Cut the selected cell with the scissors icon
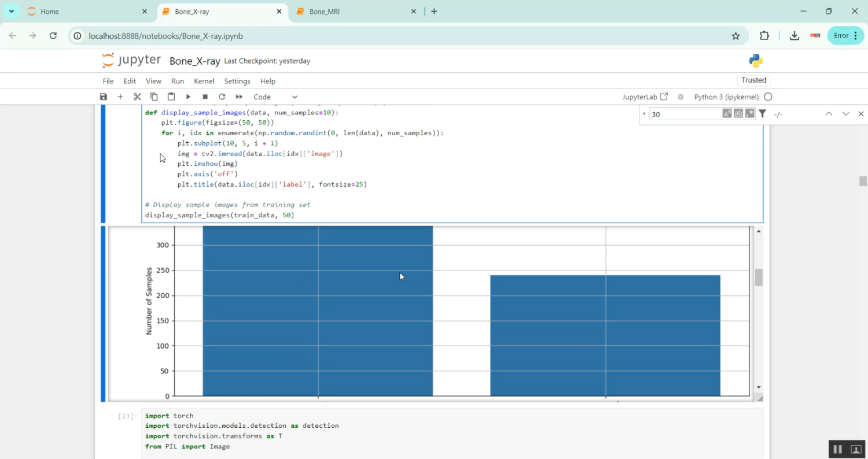The width and height of the screenshot is (868, 459). pos(137,97)
